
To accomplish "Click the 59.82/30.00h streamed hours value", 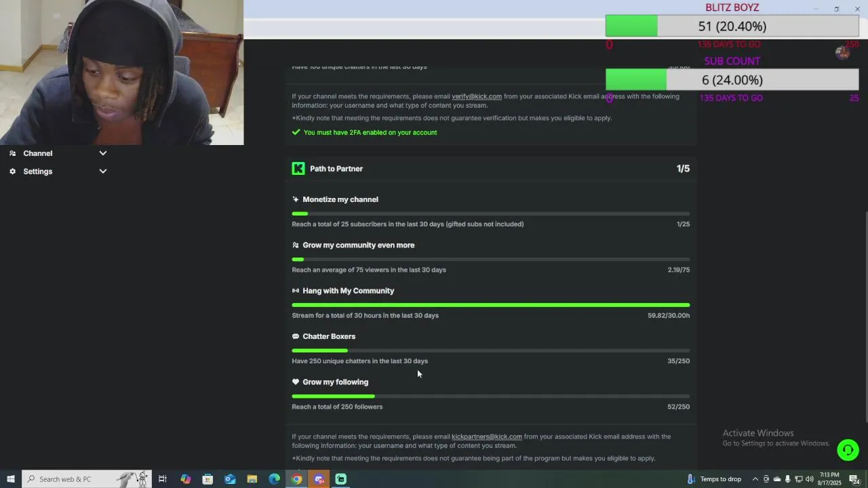I will (x=669, y=315).
